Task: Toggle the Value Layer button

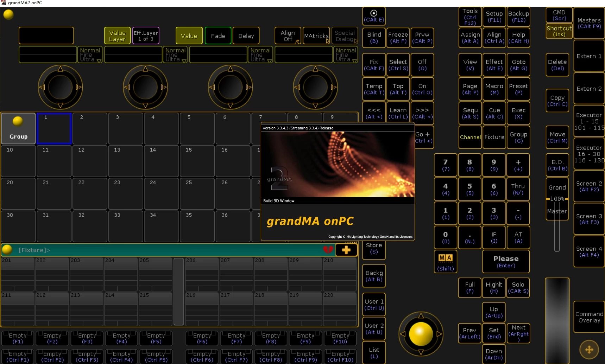Action: [117, 36]
